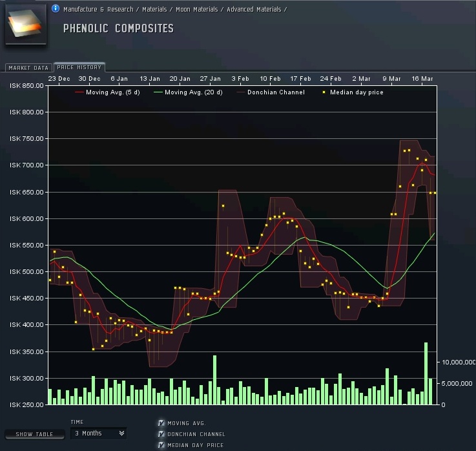476x451 pixels.
Task: Click the 10,000,000 volume axis label
Action: [x=459, y=362]
